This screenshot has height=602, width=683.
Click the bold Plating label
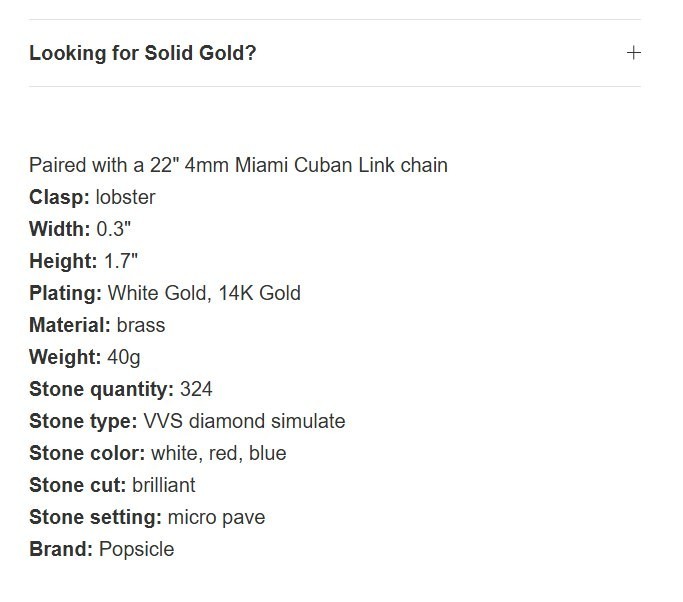(65, 293)
